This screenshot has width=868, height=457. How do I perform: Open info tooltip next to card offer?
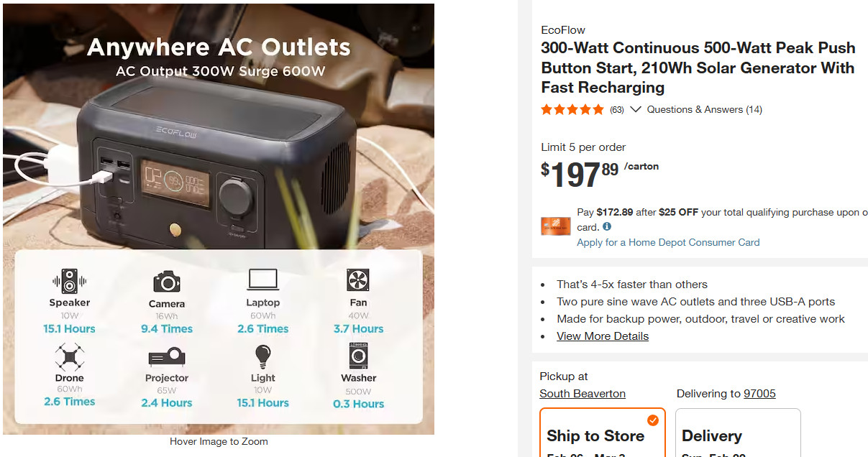(607, 226)
